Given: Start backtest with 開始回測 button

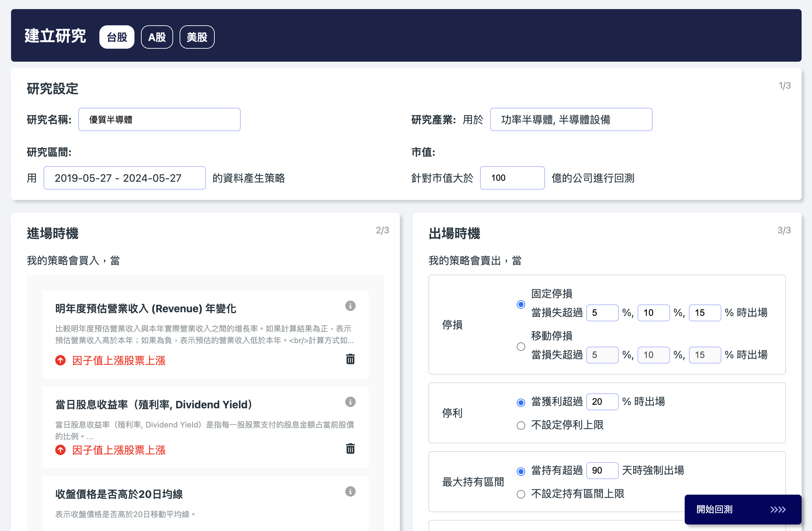Looking at the screenshot, I should click(x=743, y=510).
